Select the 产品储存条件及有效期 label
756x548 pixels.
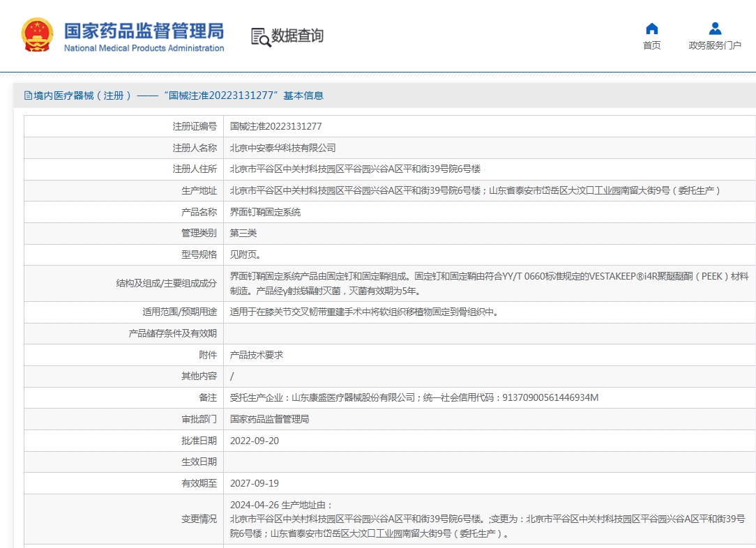(172, 333)
